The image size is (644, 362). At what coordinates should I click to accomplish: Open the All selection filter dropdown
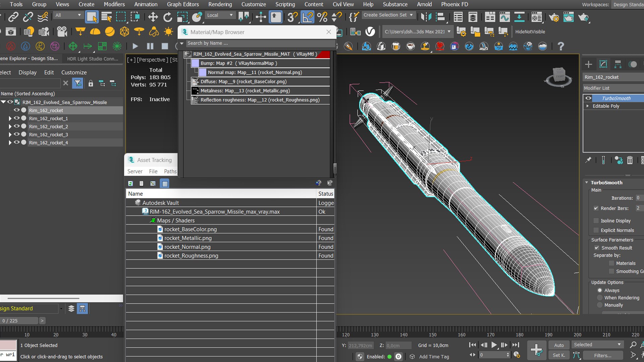(x=68, y=15)
